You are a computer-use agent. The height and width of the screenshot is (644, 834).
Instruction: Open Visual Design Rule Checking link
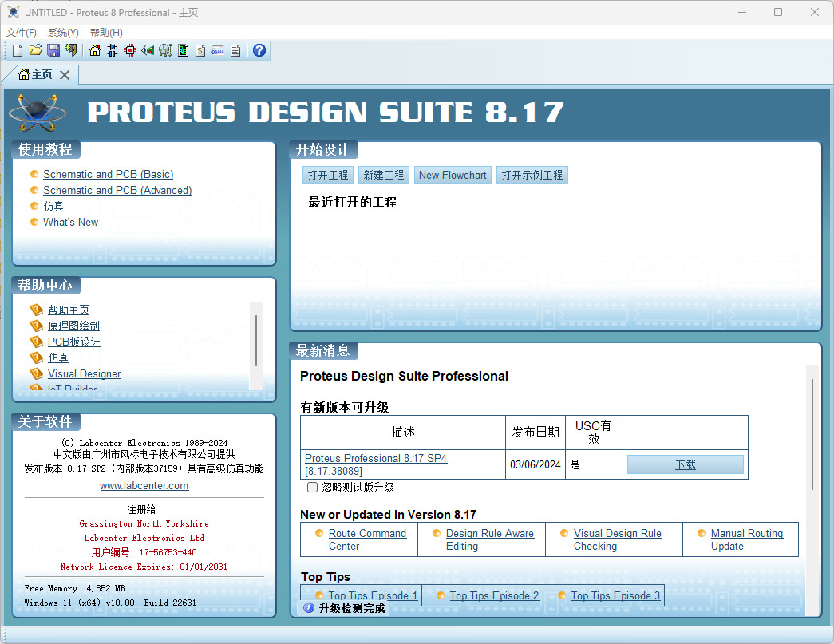(618, 539)
